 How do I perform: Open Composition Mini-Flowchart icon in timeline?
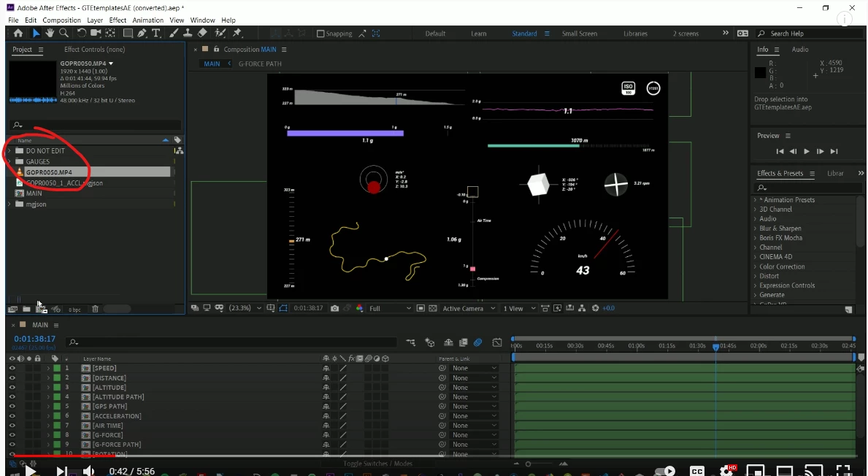(x=411, y=342)
